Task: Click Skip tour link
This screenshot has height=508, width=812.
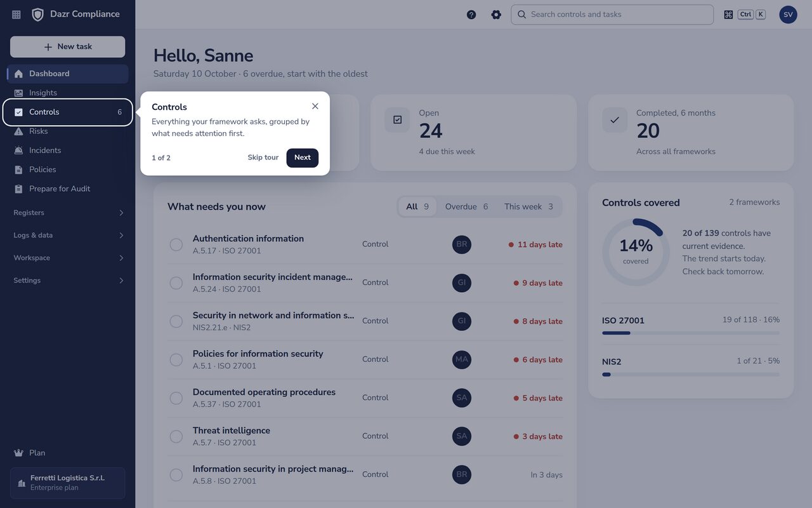Action: coord(263,157)
